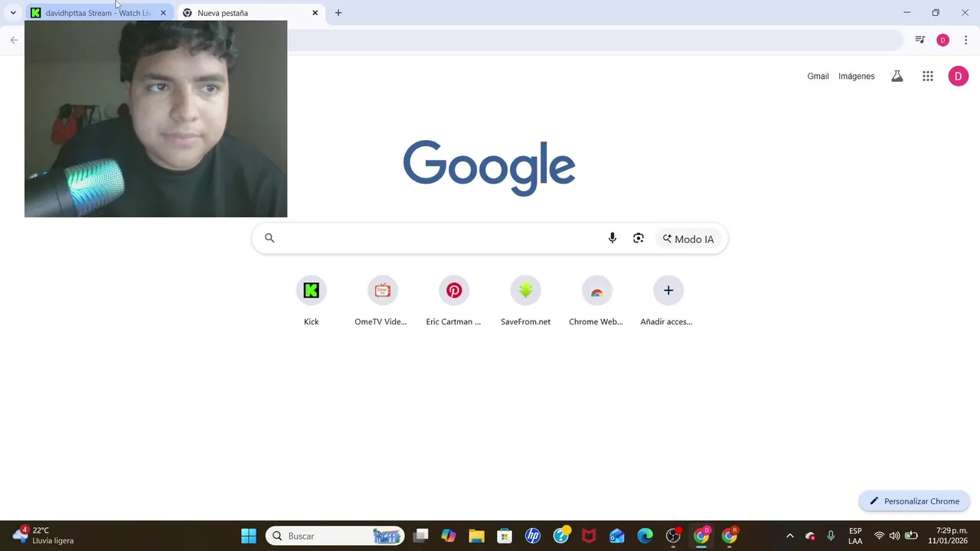Screen dimensions: 980x551
Task: Open OBS Studio from taskbar
Action: pos(674,536)
